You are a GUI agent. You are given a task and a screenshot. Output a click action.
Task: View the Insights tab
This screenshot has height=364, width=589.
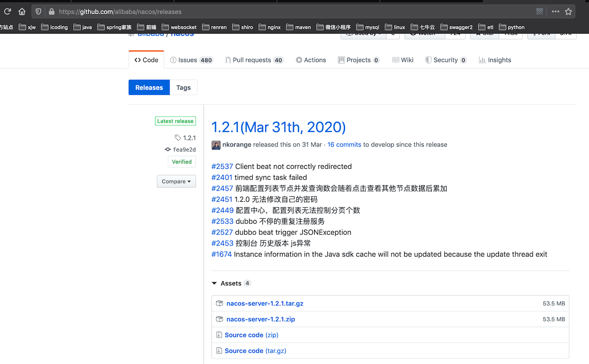click(495, 60)
